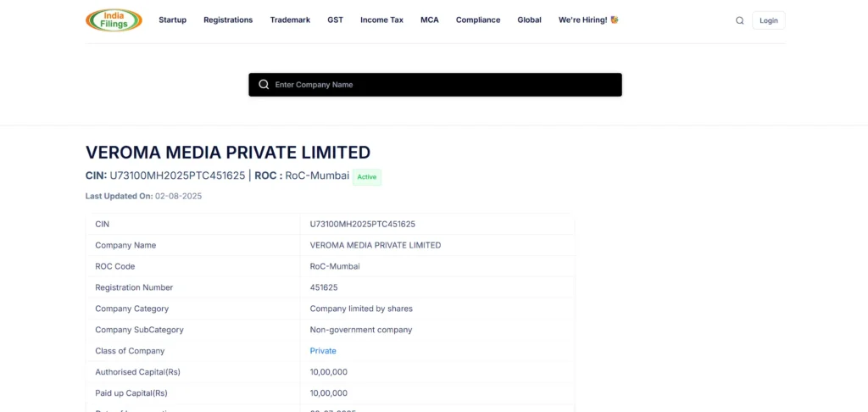Viewport: 868px width, 412px height.
Task: Click the magnifier icon in company search bar
Action: [264, 85]
